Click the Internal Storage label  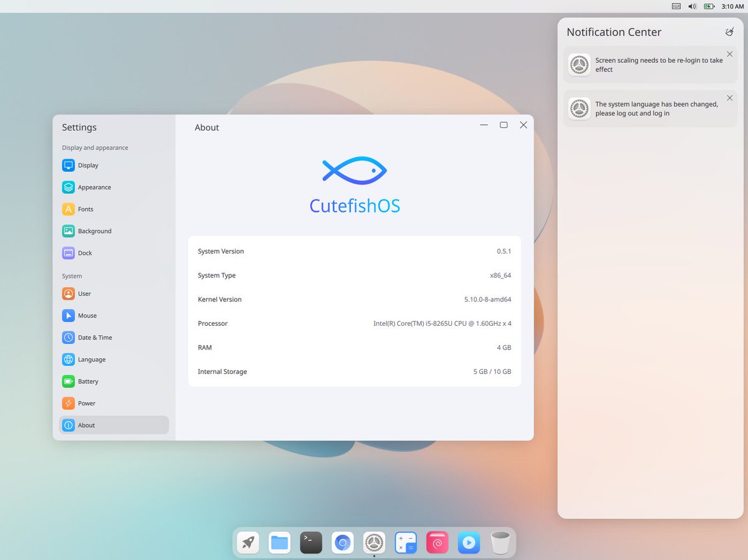click(x=223, y=372)
